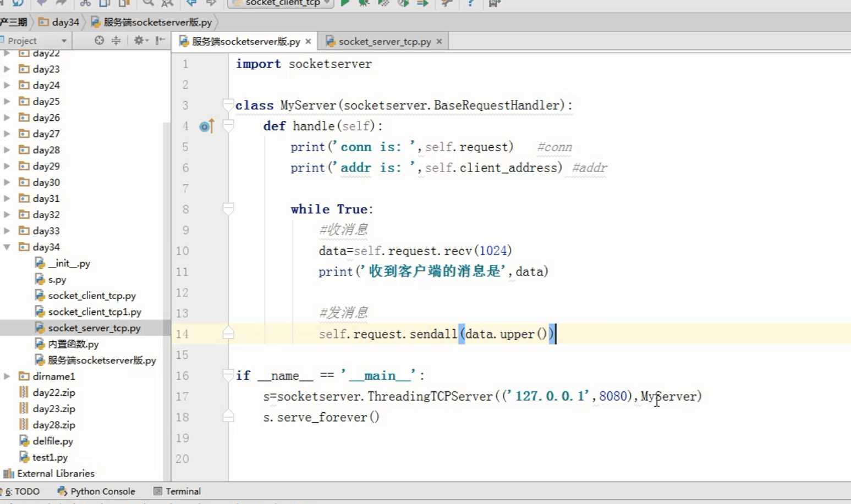Click the override marker icon on line 4
Image resolution: width=851 pixels, height=504 pixels.
[x=207, y=126]
